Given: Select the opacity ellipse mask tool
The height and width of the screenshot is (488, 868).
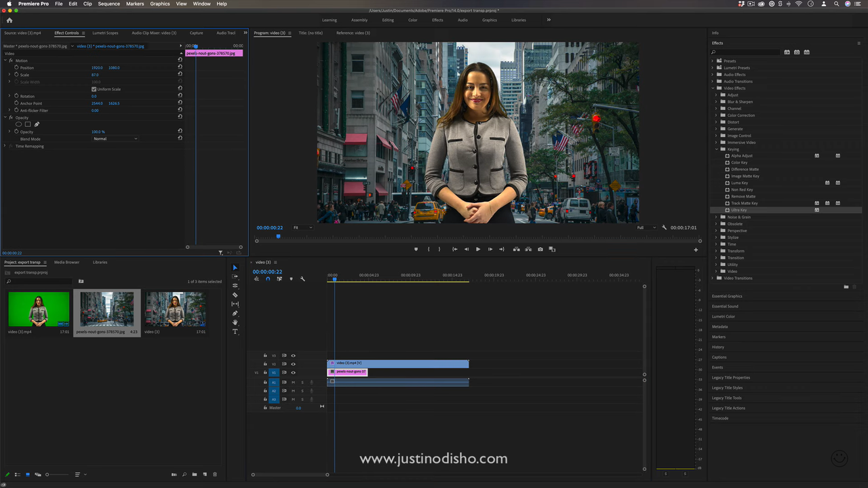Looking at the screenshot, I should pyautogui.click(x=19, y=124).
